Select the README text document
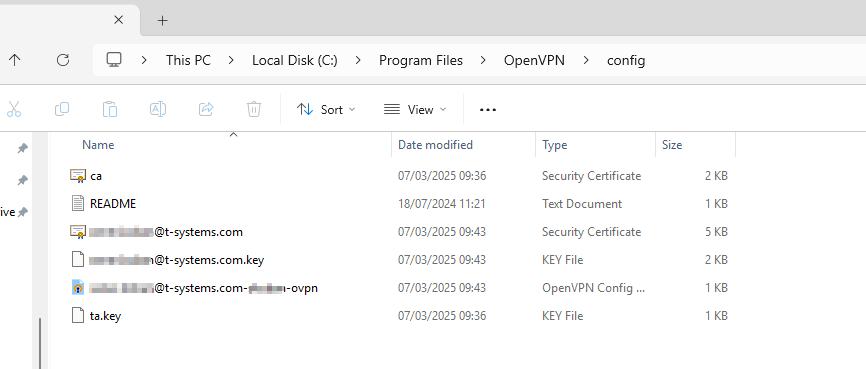This screenshot has height=369, width=866. coord(113,204)
